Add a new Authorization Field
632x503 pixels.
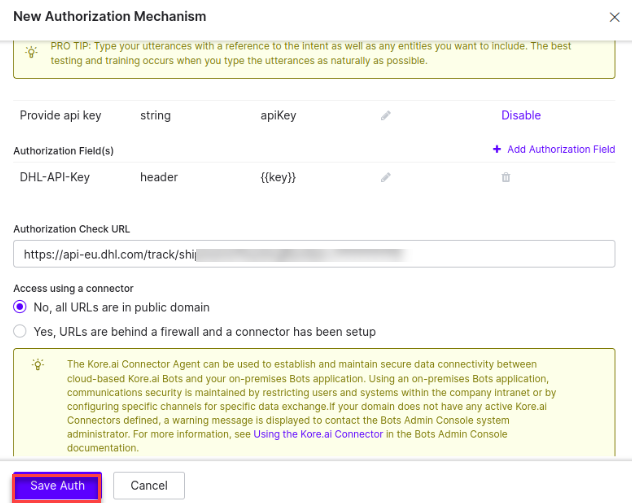tap(554, 149)
